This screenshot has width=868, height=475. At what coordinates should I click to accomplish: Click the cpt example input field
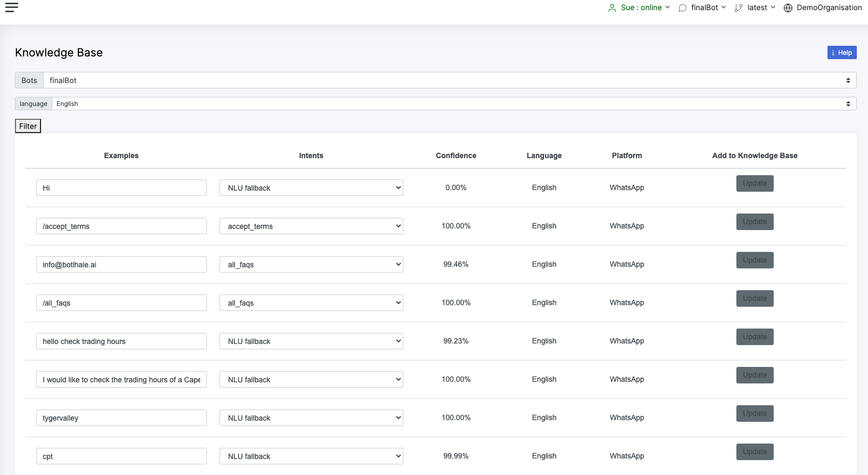click(121, 456)
